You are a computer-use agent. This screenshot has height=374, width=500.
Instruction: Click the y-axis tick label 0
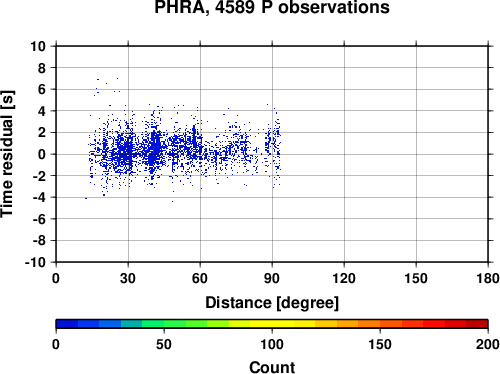42,154
